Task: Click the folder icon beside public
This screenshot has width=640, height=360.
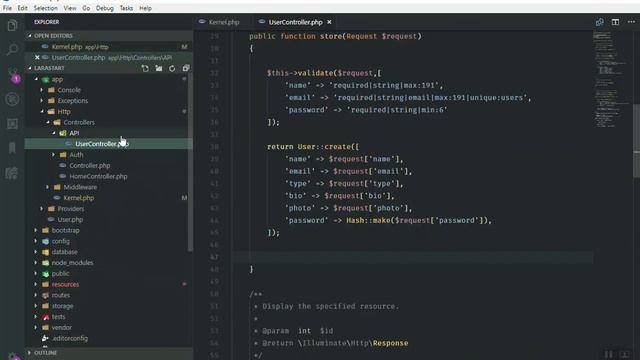Action: 46,274
